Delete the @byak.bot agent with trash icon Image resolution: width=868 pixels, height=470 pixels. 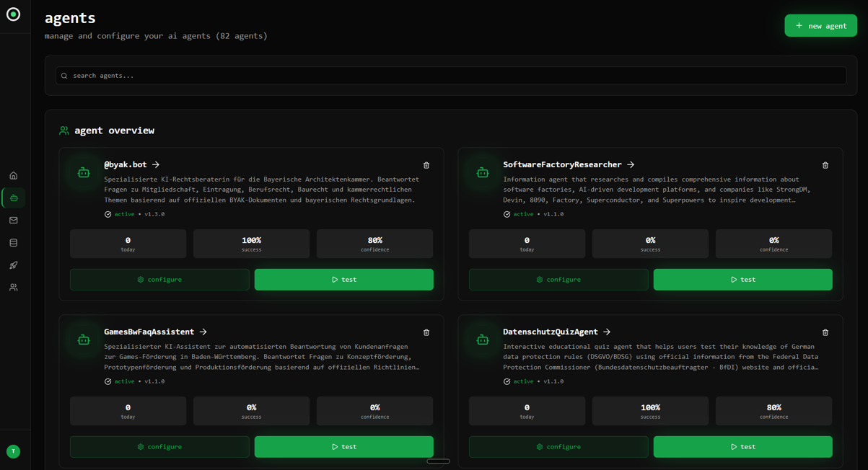426,165
